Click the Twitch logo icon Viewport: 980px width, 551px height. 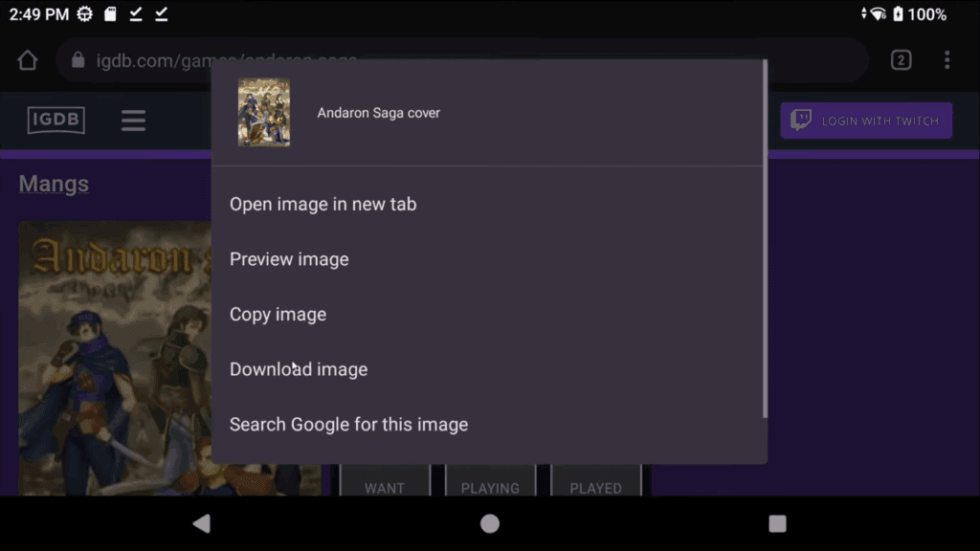tap(801, 120)
